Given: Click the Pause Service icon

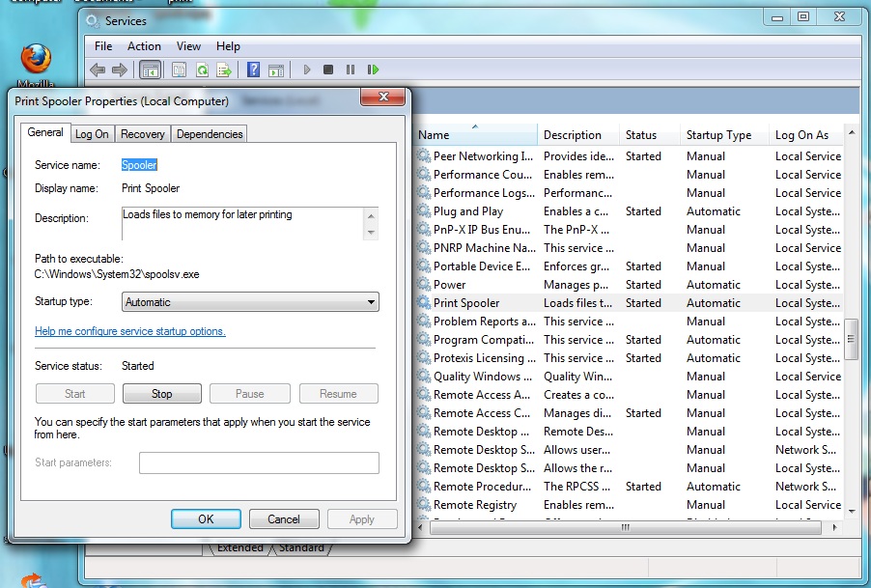Looking at the screenshot, I should [348, 70].
